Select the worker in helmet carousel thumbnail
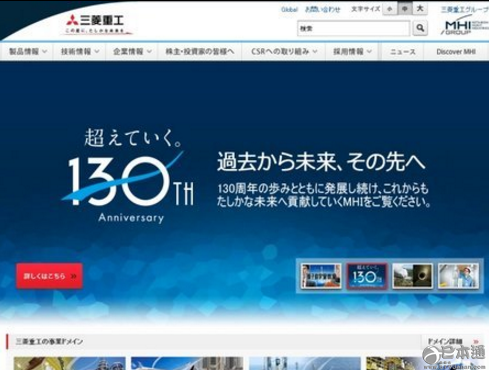The height and width of the screenshot is (370, 489). pyautogui.click(x=458, y=276)
